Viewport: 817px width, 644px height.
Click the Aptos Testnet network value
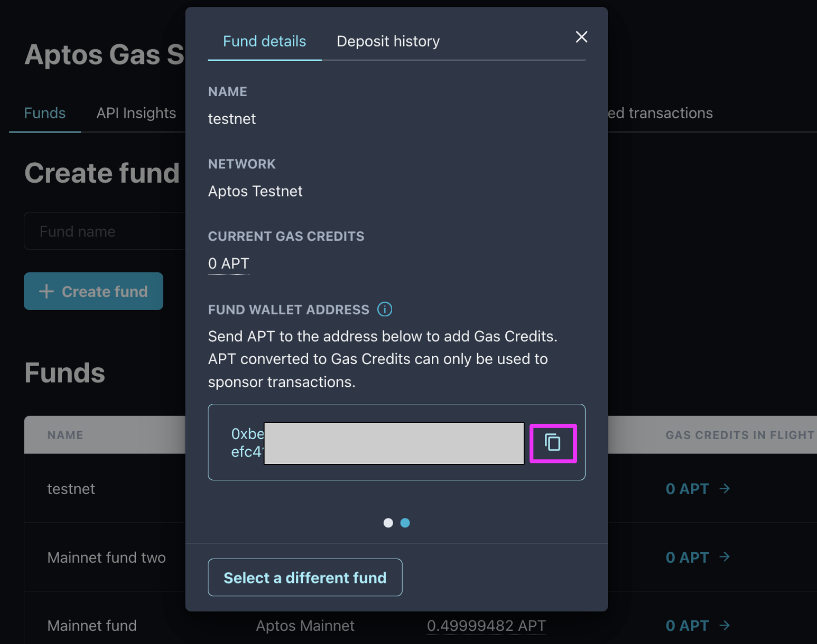coord(255,191)
